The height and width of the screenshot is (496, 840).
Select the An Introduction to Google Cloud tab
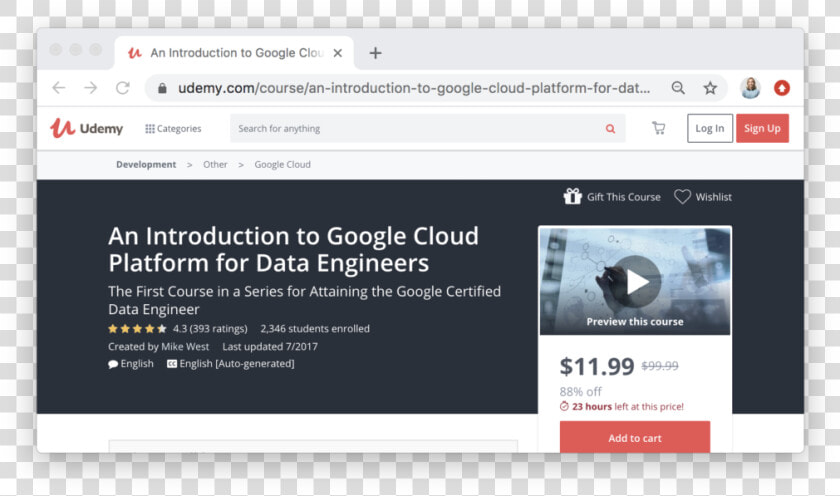[235, 53]
